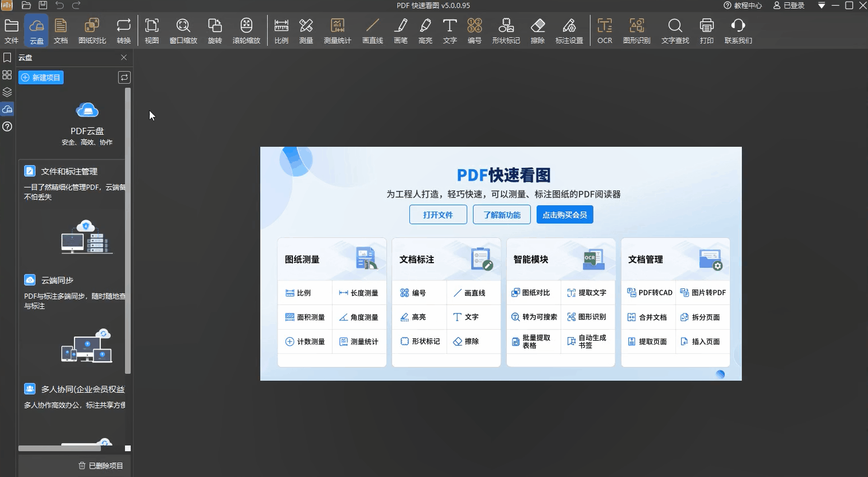The height and width of the screenshot is (477, 868).
Task: Click the cloud panel vertical scrollbar
Action: [x=128, y=229]
